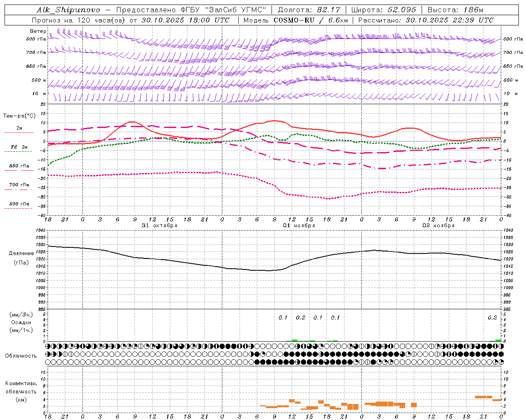525x420 pixels.
Task: Click the "02 ноября" date label
Action: click(x=438, y=226)
